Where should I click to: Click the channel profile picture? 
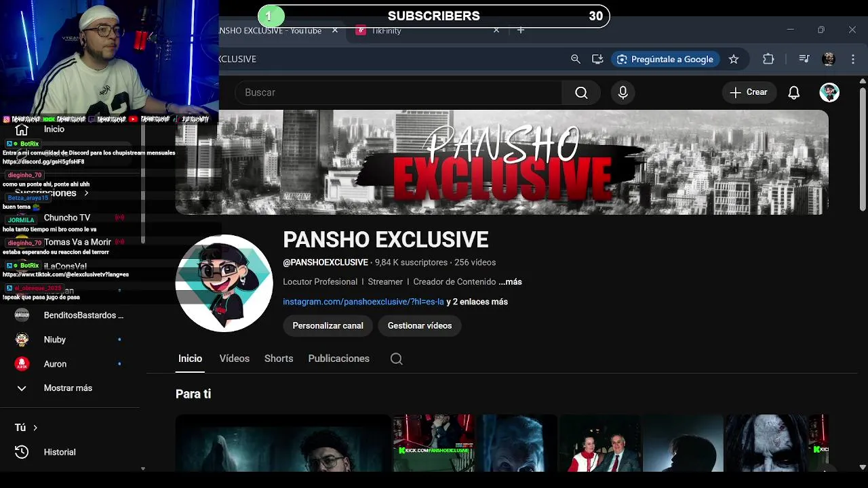coord(224,283)
